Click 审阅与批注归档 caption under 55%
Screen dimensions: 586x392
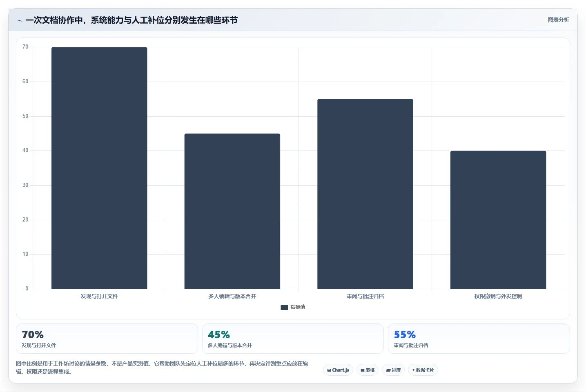pyautogui.click(x=411, y=345)
